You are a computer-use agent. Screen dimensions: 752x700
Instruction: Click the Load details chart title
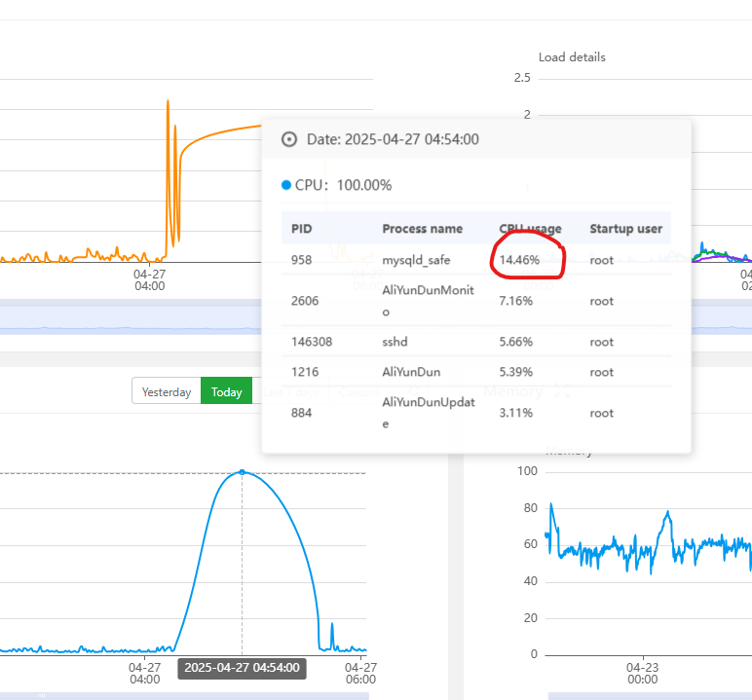(572, 57)
